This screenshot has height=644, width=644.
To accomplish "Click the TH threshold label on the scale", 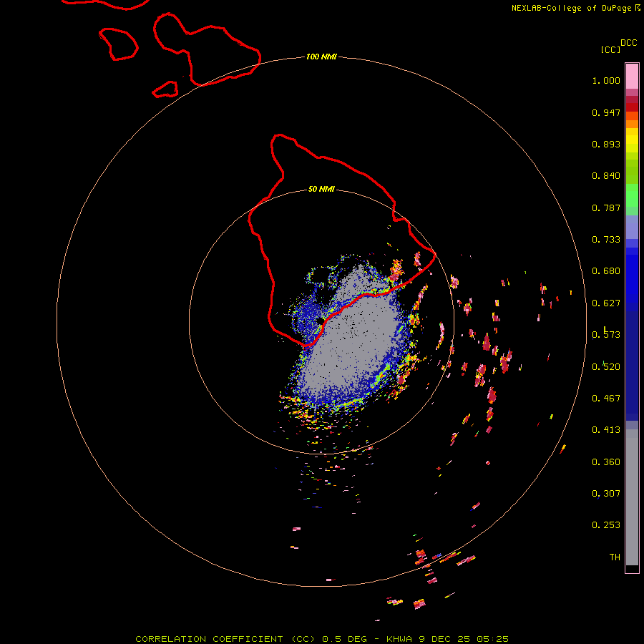I will click(x=615, y=557).
